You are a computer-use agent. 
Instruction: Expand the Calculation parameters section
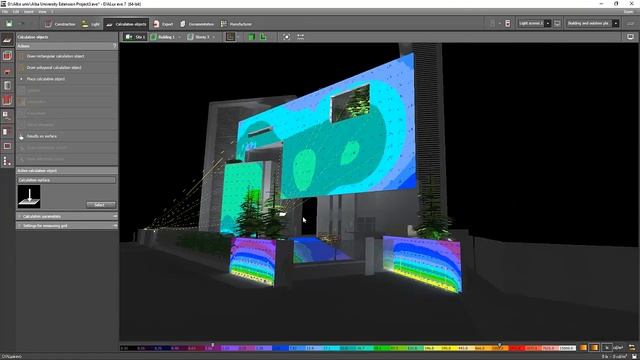click(x=67, y=216)
